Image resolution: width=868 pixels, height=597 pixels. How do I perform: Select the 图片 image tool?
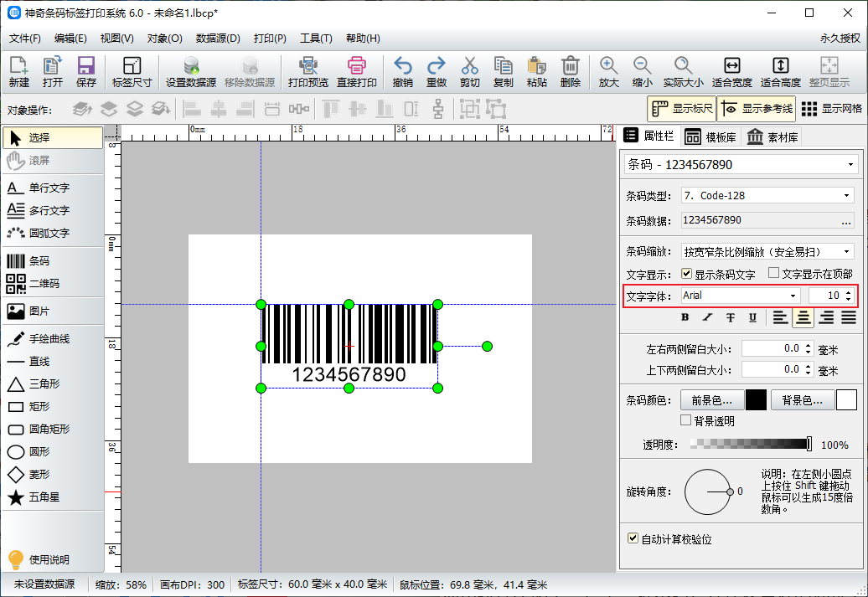point(53,311)
